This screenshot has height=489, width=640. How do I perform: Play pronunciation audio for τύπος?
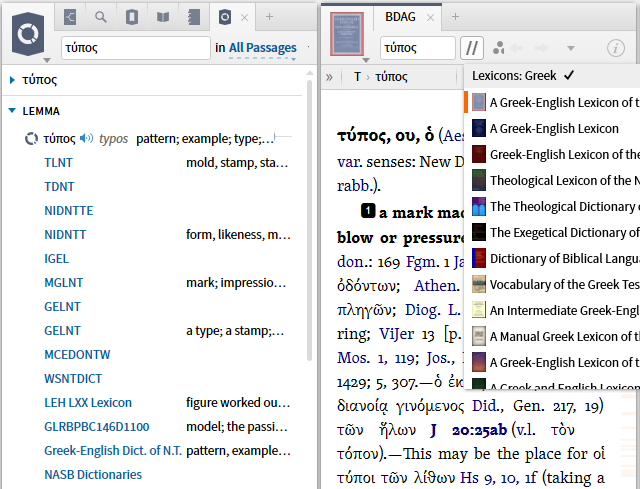[x=86, y=138]
